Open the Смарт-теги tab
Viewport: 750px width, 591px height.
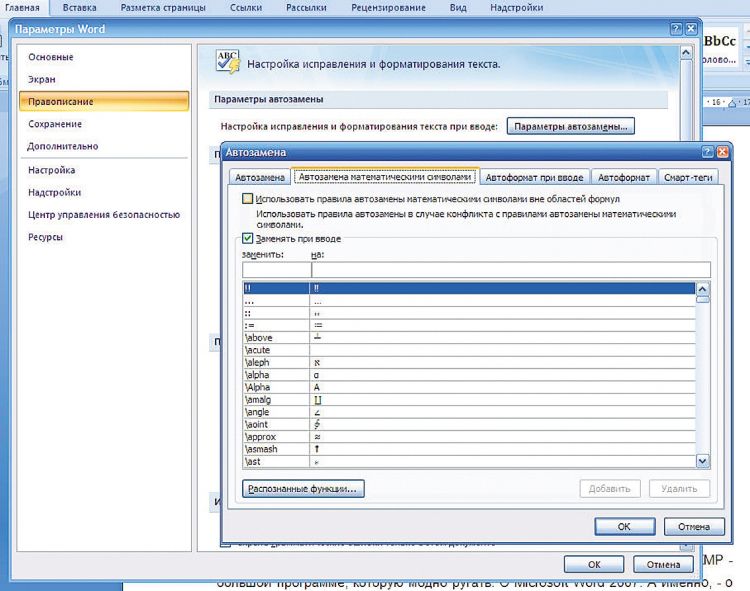pyautogui.click(x=687, y=177)
